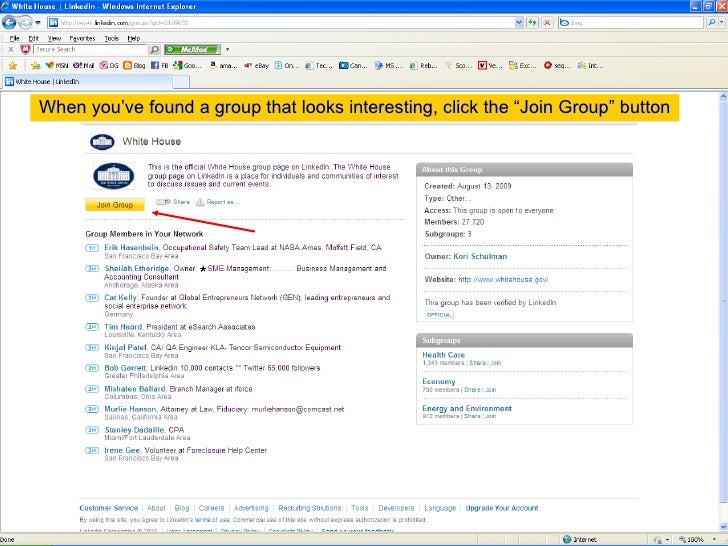The height and width of the screenshot is (546, 728).
Task: Open the 'Sco...' favorite bookmark
Action: (458, 65)
